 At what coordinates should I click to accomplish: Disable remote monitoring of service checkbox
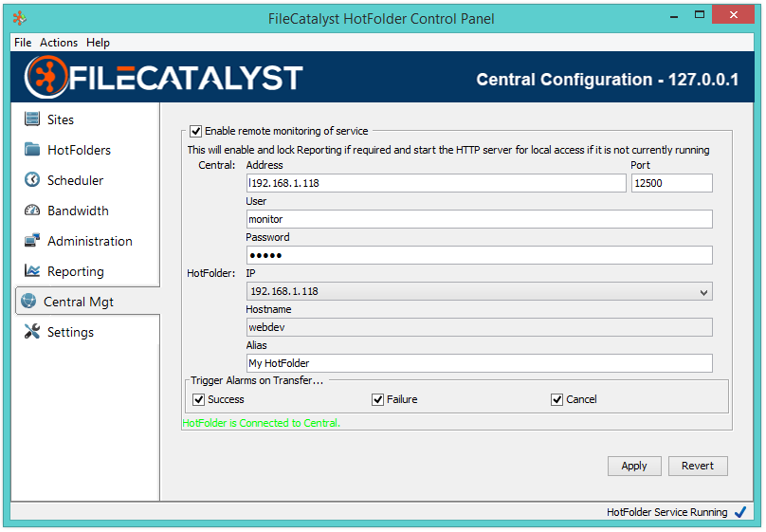pos(196,131)
